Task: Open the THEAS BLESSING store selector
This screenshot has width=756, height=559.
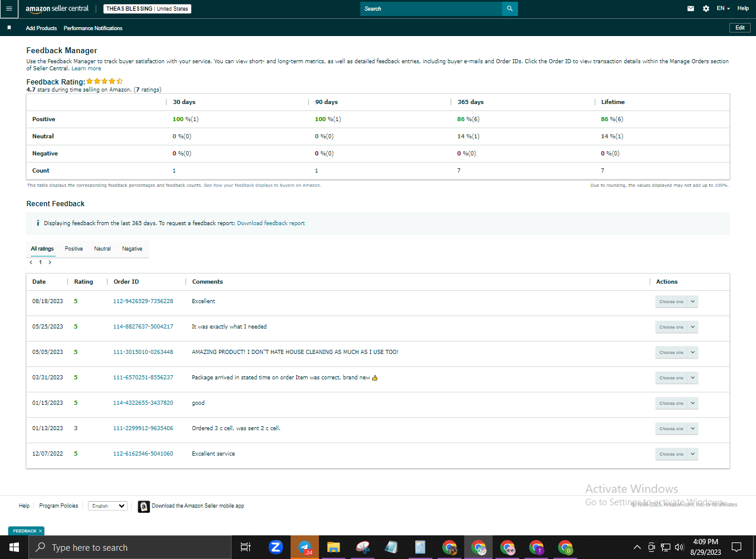Action: [x=148, y=9]
